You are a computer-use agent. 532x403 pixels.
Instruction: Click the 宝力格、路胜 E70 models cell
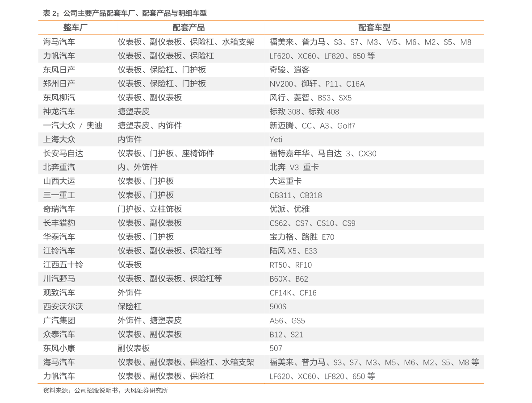(x=302, y=237)
